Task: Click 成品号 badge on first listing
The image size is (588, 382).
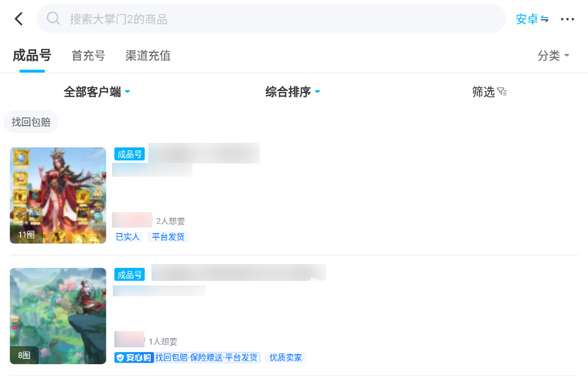Action: pos(129,154)
